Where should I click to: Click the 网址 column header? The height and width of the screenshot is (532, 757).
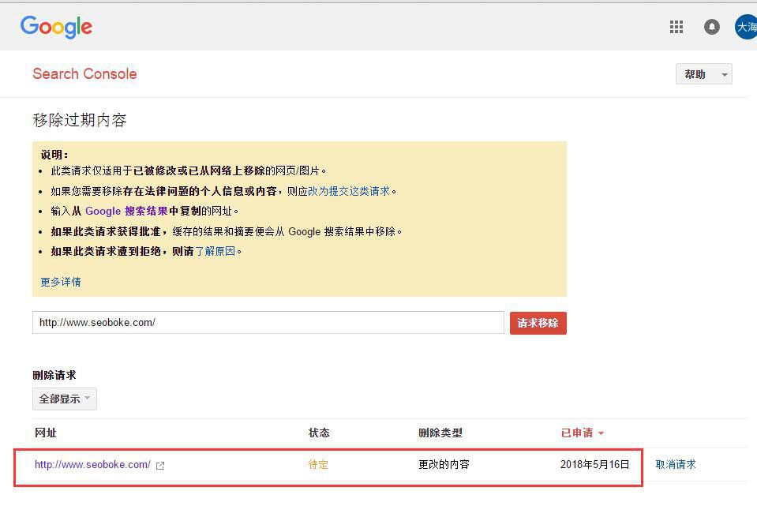[46, 433]
